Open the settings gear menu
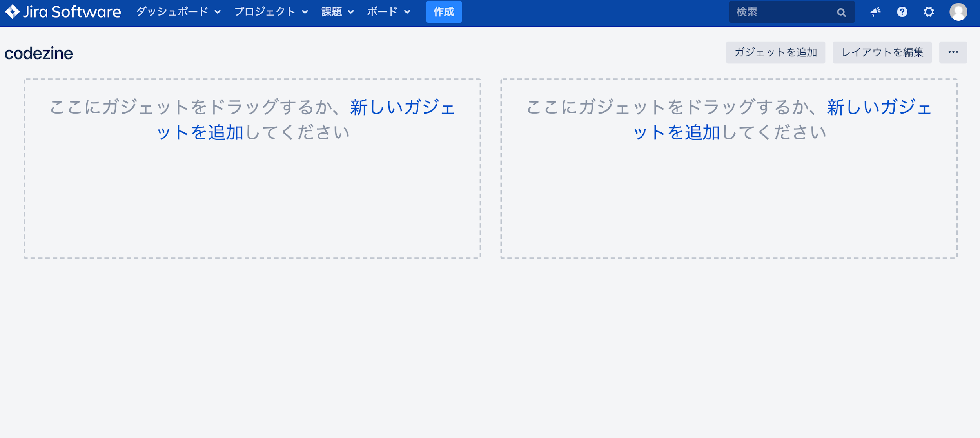 click(x=929, y=12)
